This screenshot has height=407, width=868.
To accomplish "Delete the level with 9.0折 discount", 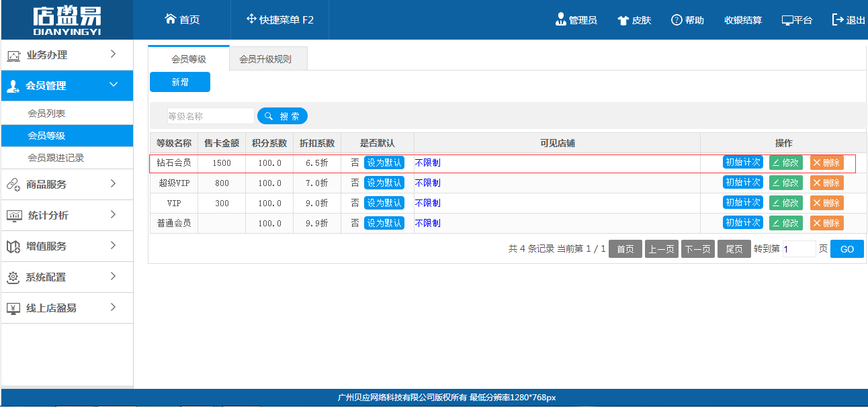I will tap(827, 203).
